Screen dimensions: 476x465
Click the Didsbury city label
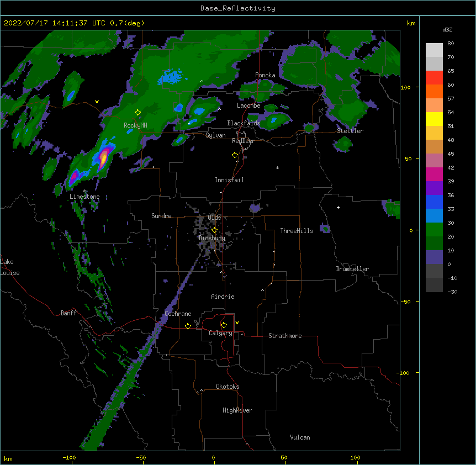[x=212, y=238]
